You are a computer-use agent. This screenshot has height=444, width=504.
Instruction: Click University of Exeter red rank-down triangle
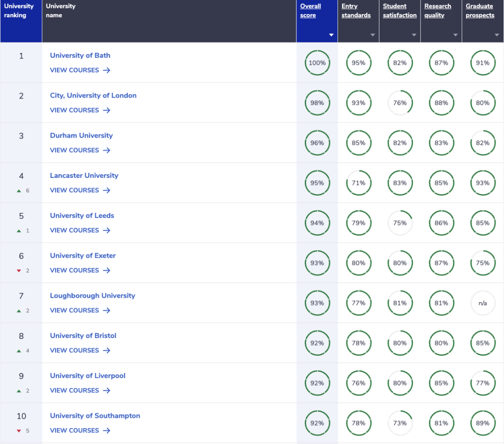click(19, 271)
